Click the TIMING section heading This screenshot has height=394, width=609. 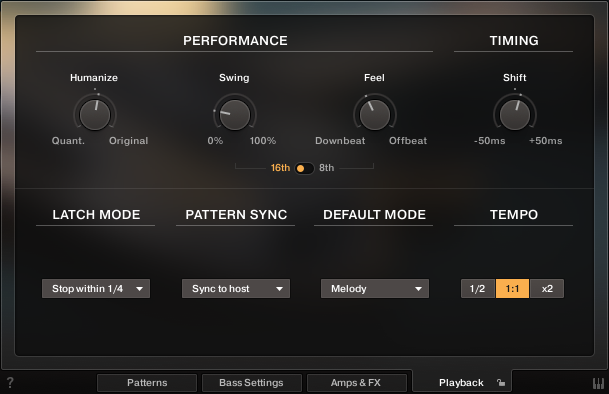point(514,40)
